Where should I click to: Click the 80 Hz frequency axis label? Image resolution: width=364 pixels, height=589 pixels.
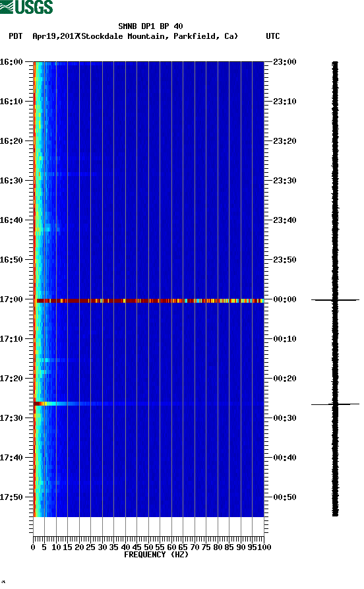click(x=218, y=547)
